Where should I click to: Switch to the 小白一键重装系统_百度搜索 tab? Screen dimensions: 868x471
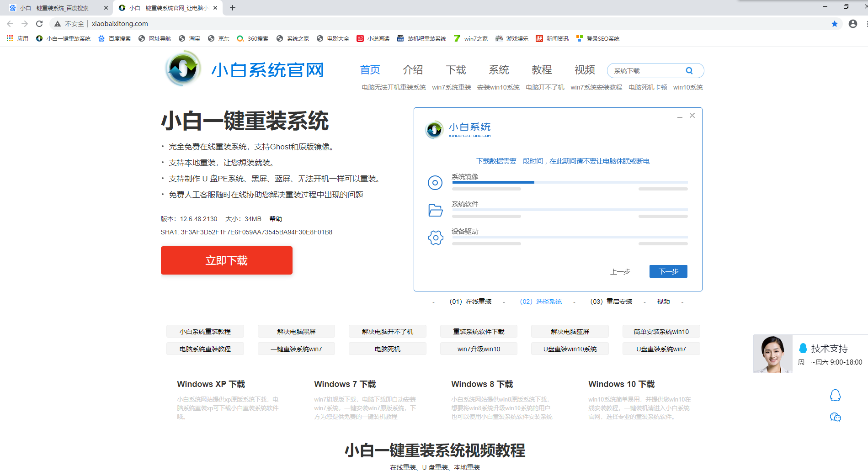pos(55,7)
